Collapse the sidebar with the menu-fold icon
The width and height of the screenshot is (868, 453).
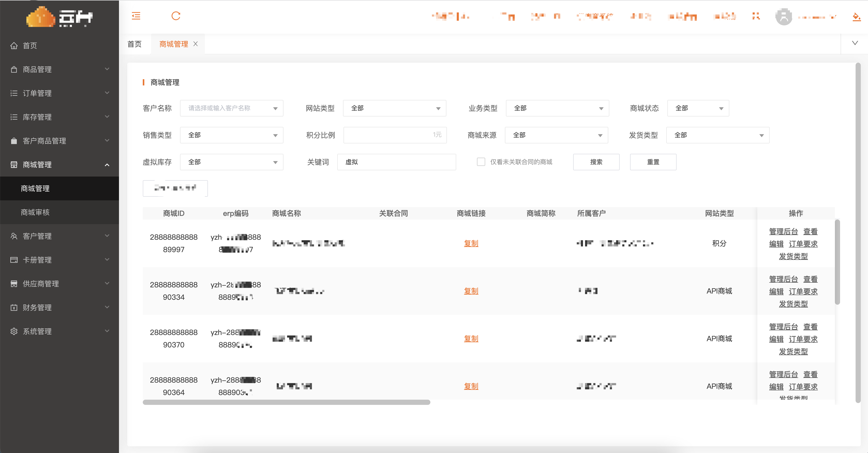coord(136,16)
